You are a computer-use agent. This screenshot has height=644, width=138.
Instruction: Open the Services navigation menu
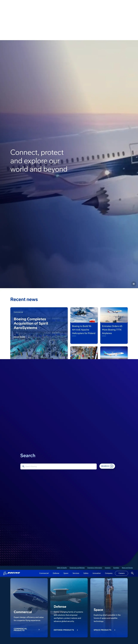[76, 573]
